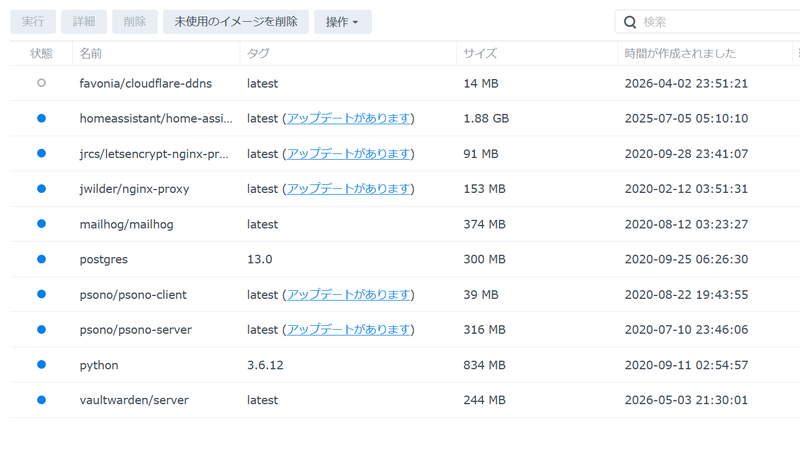This screenshot has width=800, height=454.
Task: Click blue status dot of mailhog/mailhog
Action: click(x=41, y=224)
